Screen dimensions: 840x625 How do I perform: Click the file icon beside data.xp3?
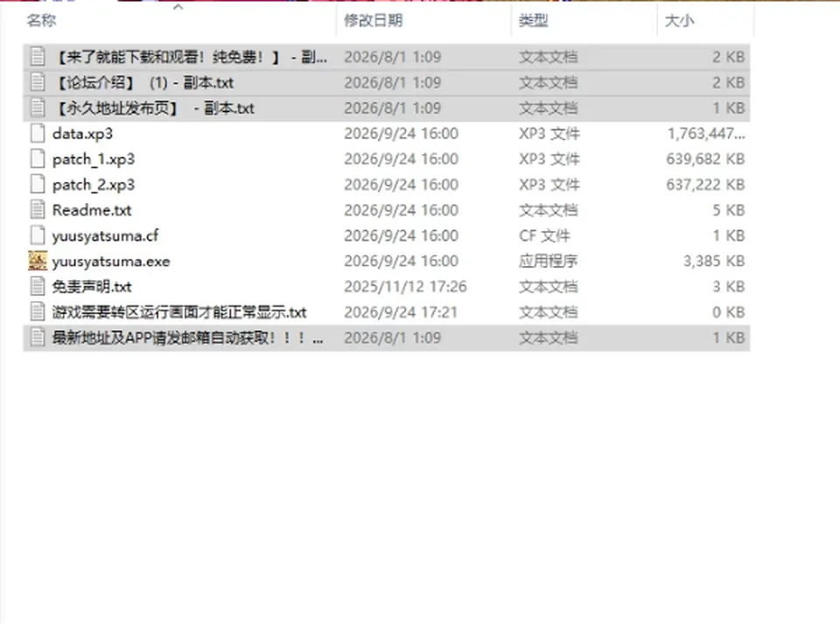point(38,133)
